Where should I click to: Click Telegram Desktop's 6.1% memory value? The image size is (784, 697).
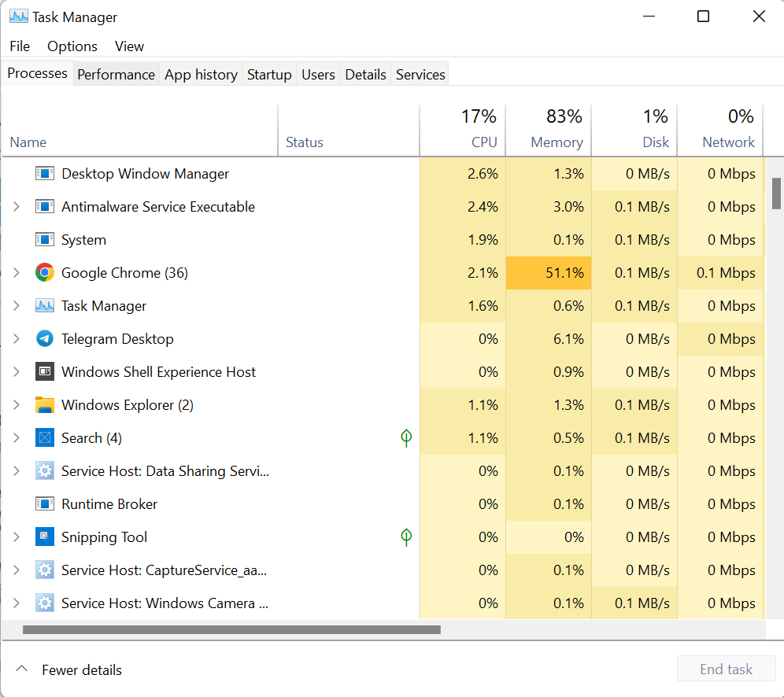568,339
